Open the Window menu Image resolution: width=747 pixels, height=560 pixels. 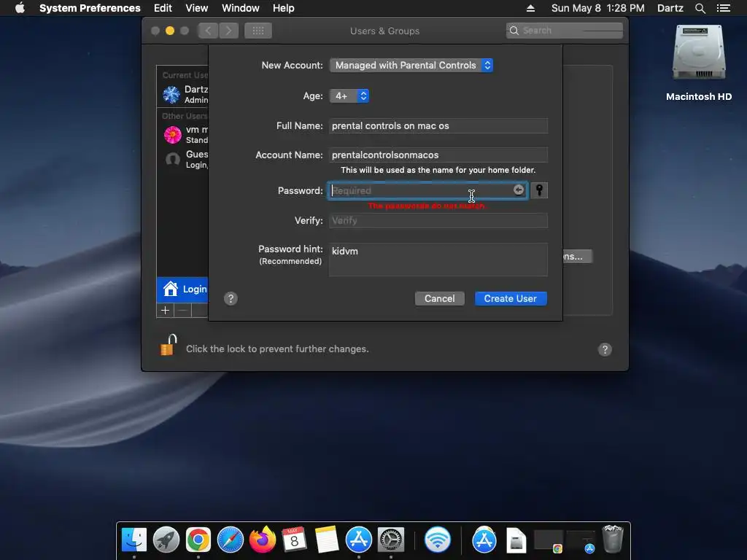coord(241,8)
